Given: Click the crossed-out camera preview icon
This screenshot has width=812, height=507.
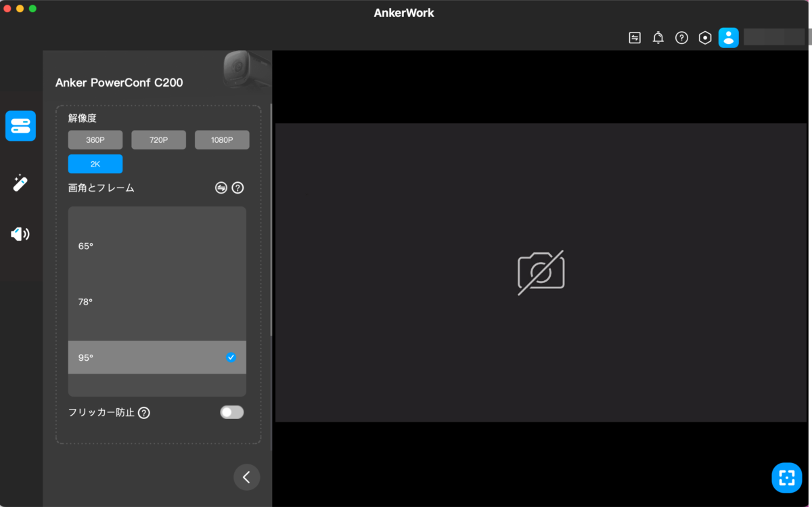Looking at the screenshot, I should (541, 273).
